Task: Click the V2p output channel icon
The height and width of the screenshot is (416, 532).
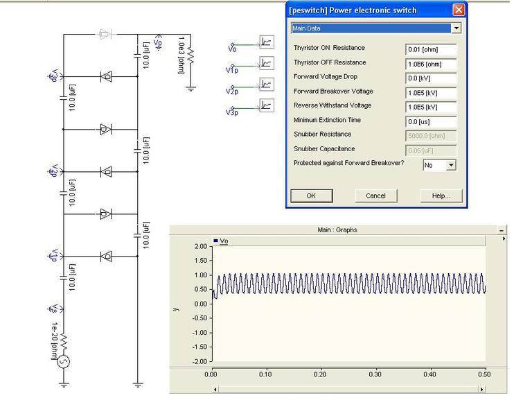Action: click(x=266, y=85)
